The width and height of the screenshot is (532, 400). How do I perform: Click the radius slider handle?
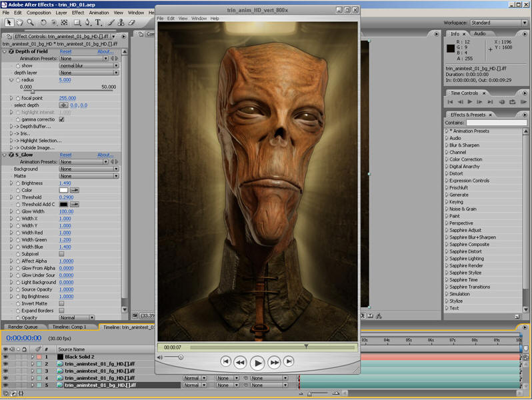point(33,91)
